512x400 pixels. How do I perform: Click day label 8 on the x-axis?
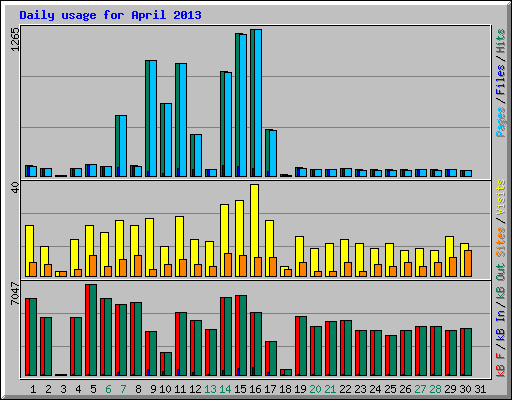coord(138,389)
